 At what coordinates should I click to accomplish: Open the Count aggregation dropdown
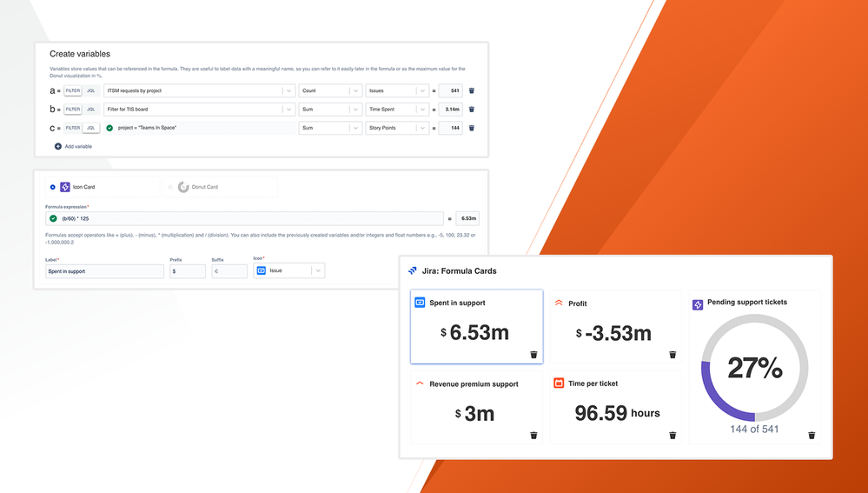[x=330, y=90]
